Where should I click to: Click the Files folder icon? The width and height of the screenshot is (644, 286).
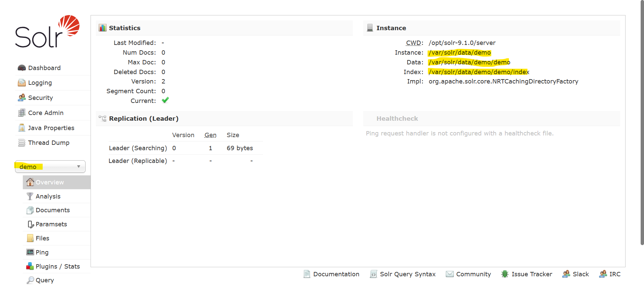click(30, 238)
